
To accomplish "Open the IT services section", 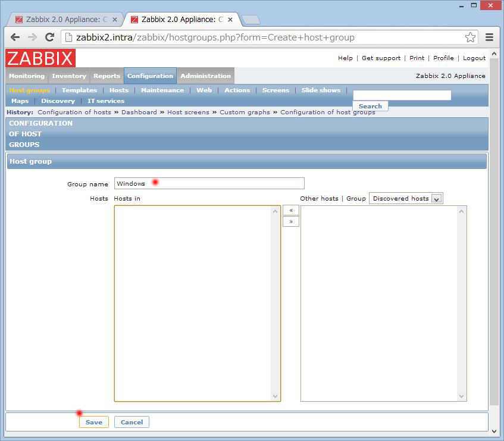I will coord(106,101).
